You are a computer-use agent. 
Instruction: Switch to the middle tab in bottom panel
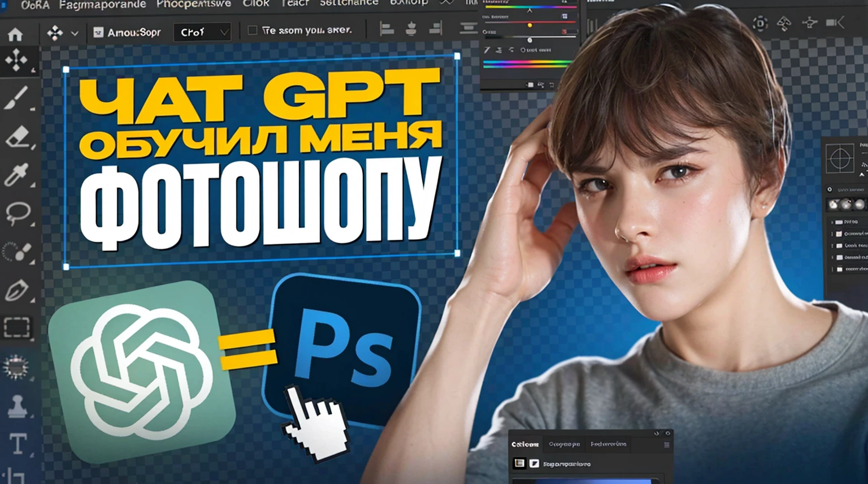pos(564,444)
